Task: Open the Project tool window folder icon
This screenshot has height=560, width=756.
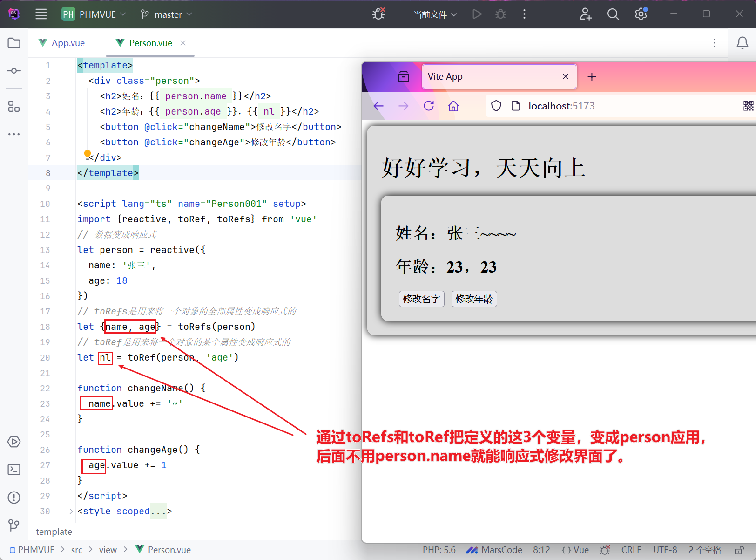Action: (14, 43)
